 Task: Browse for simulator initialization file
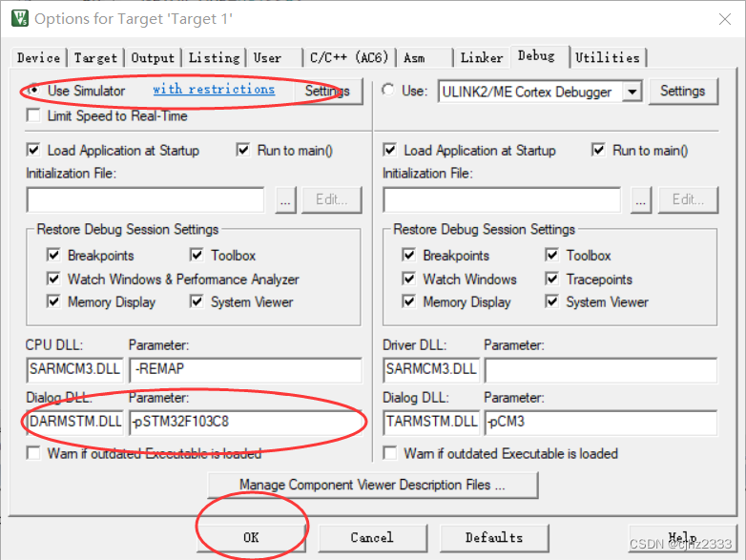pyautogui.click(x=285, y=199)
